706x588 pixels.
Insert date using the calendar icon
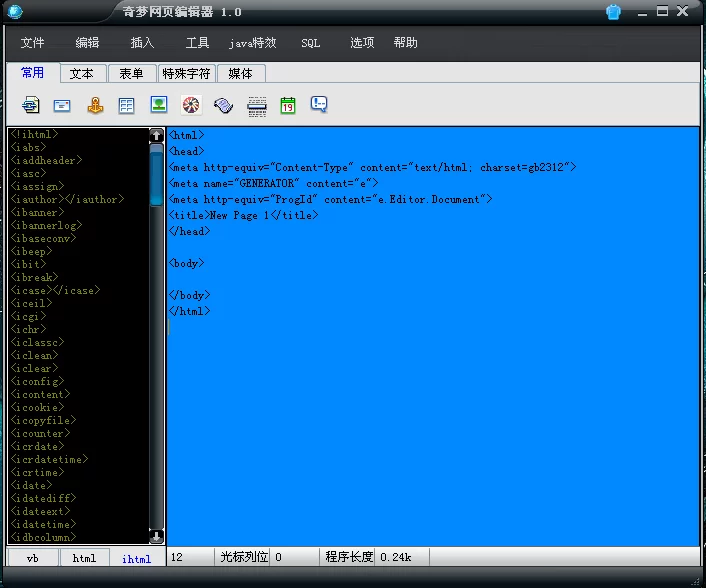click(288, 105)
